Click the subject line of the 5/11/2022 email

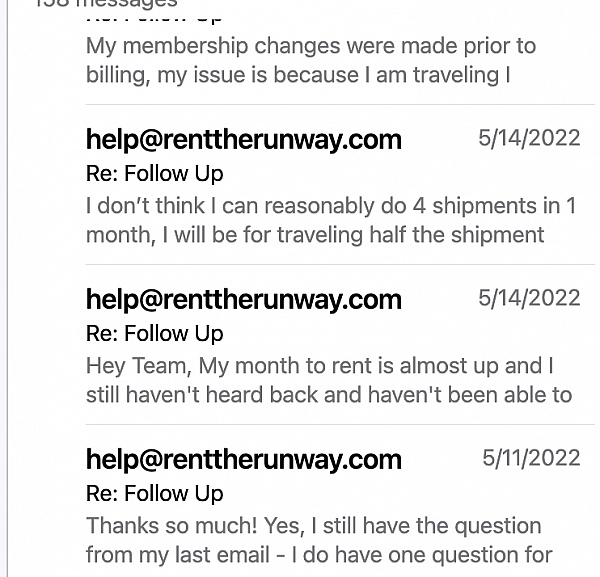tap(154, 494)
